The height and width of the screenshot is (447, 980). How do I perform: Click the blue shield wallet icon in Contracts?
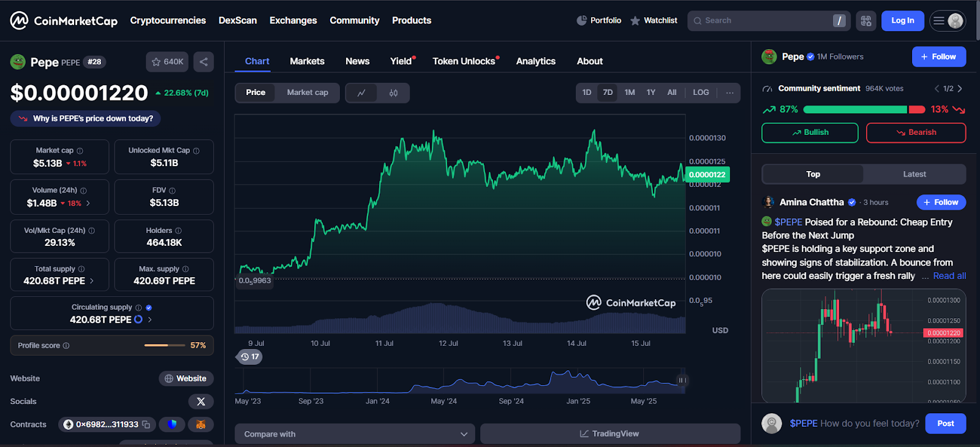(x=172, y=424)
